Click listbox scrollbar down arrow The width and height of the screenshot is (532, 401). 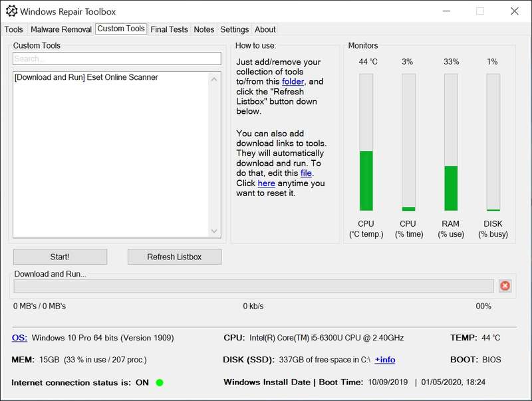tap(215, 231)
